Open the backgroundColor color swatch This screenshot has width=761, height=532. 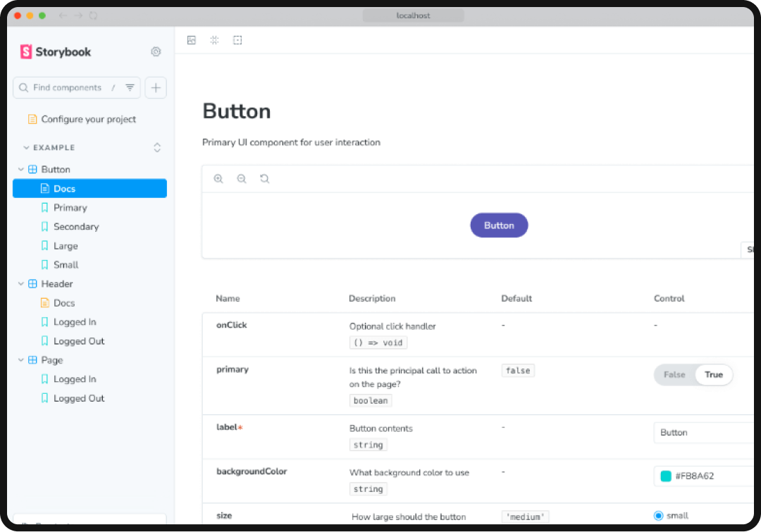tap(665, 476)
